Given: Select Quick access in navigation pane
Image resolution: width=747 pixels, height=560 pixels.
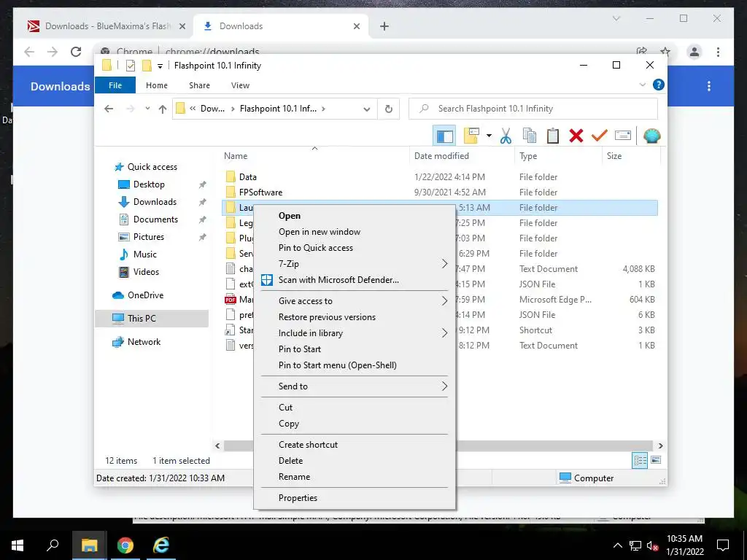Looking at the screenshot, I should click(x=152, y=167).
